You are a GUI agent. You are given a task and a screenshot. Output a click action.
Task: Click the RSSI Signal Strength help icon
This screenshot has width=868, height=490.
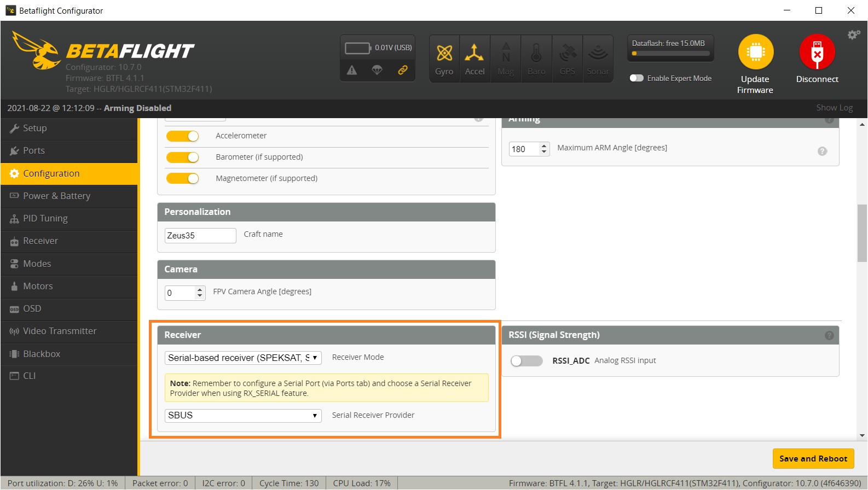[829, 335]
